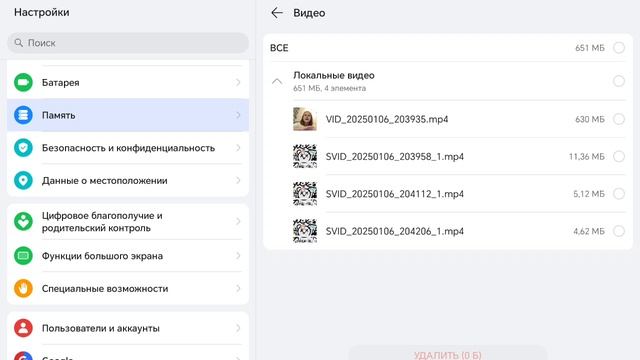
Task: Click the 11,36 МБ size value
Action: tap(587, 156)
